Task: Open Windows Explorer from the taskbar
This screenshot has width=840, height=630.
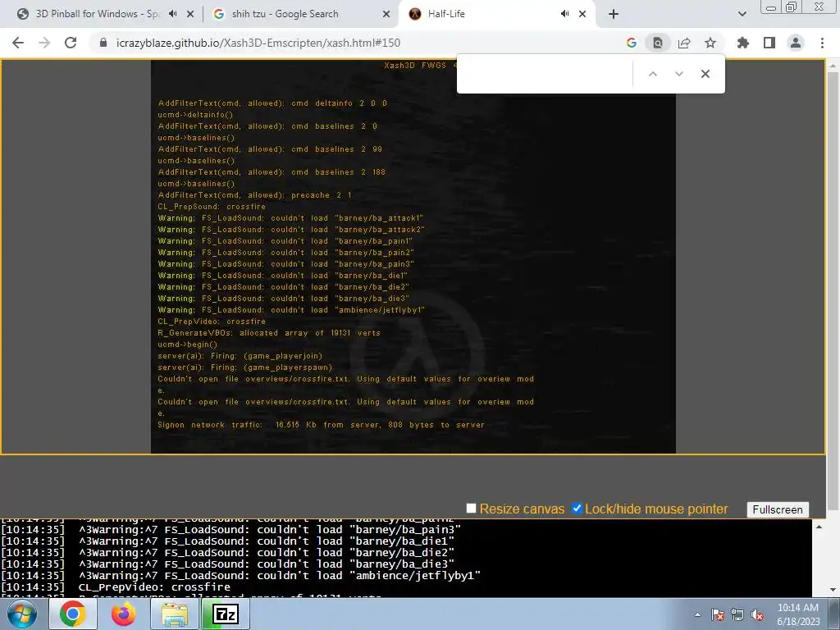Action: click(175, 614)
